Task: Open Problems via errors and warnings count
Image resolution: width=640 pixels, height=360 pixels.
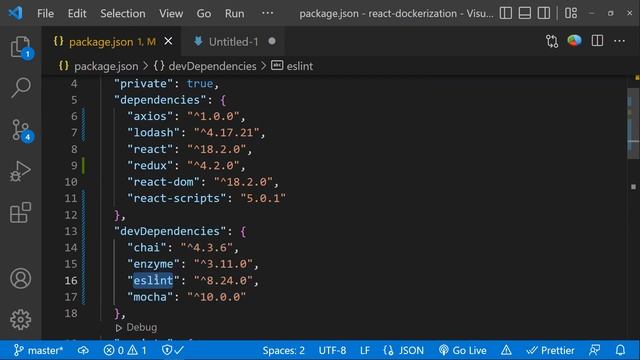Action: [x=124, y=350]
